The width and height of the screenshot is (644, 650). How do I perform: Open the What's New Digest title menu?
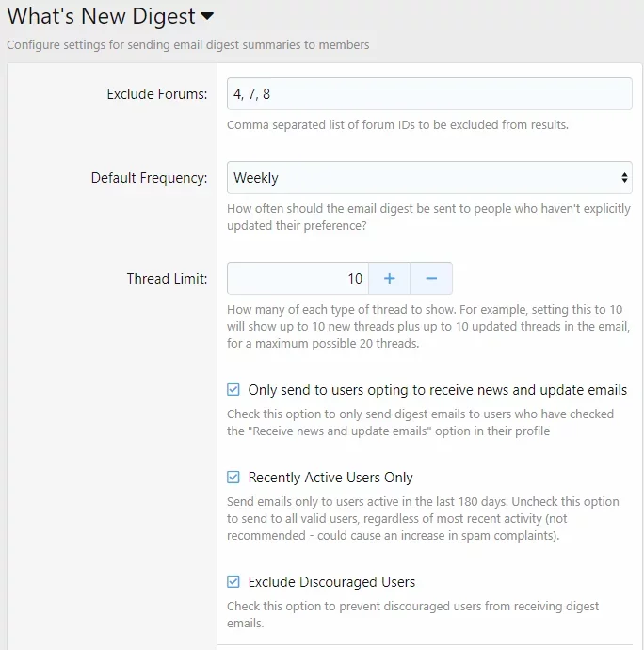[x=102, y=16]
